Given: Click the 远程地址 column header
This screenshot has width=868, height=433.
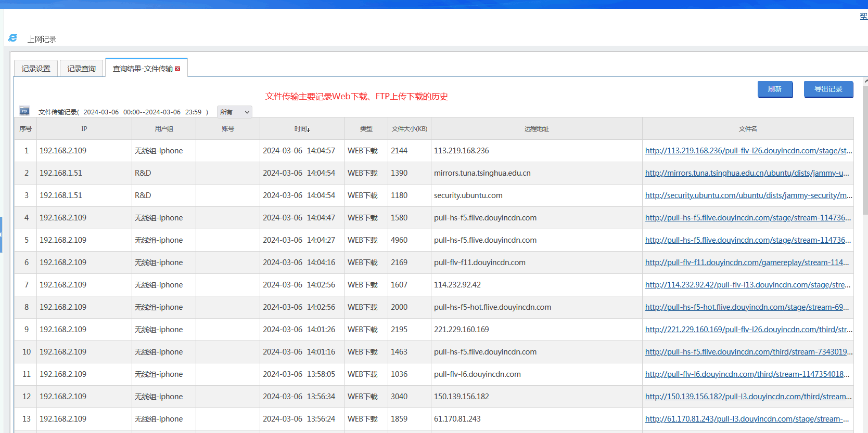Looking at the screenshot, I should [537, 129].
